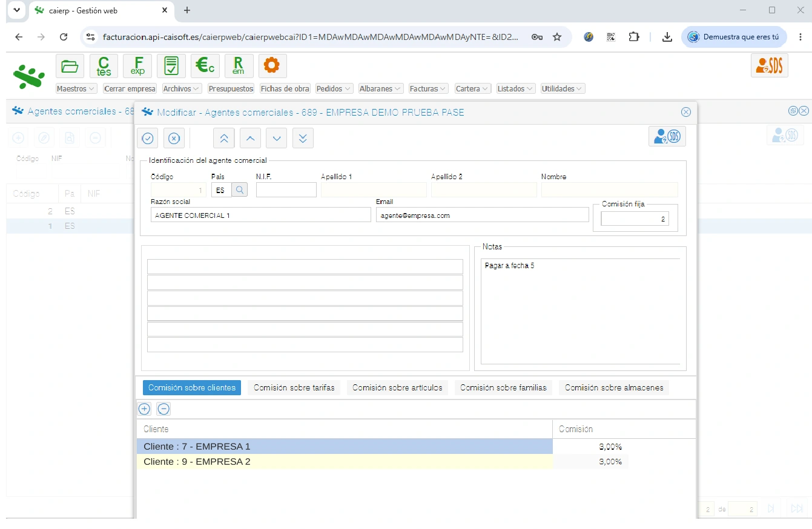This screenshot has height=529, width=812.
Task: Click the euro 'c' toolbar icon
Action: 205,66
